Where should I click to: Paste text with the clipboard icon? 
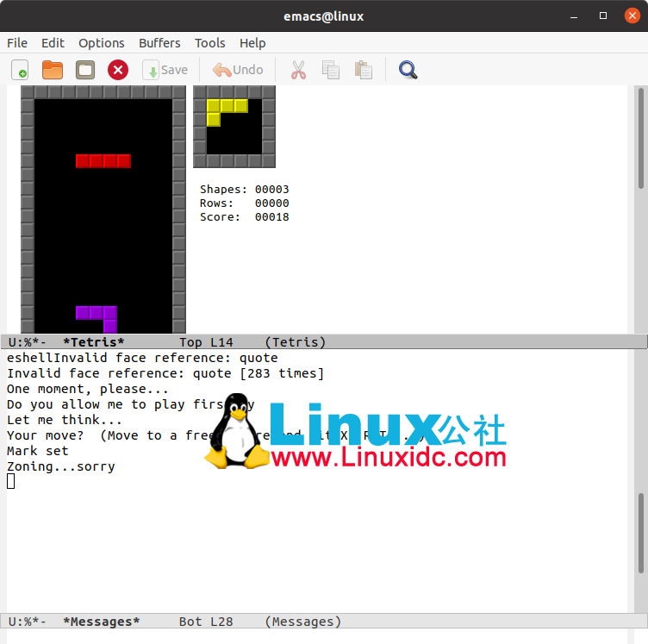tap(364, 70)
